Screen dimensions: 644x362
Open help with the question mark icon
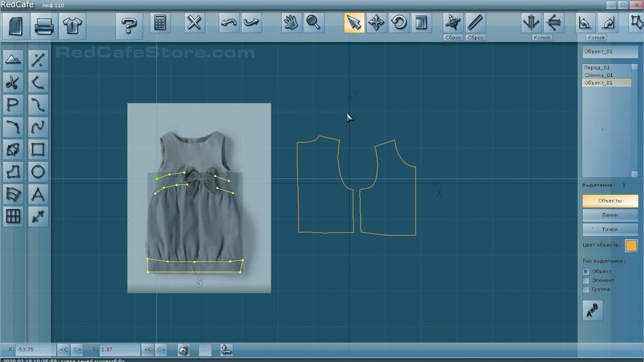pos(129,25)
